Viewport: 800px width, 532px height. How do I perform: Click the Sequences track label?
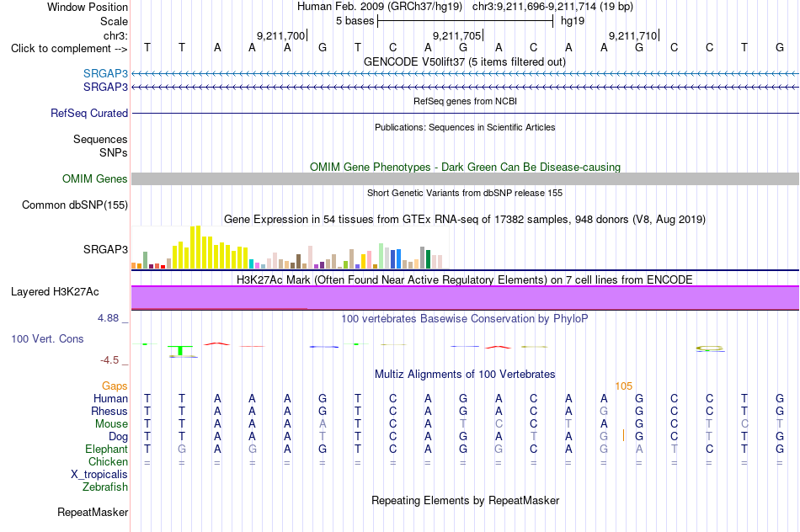pos(100,139)
